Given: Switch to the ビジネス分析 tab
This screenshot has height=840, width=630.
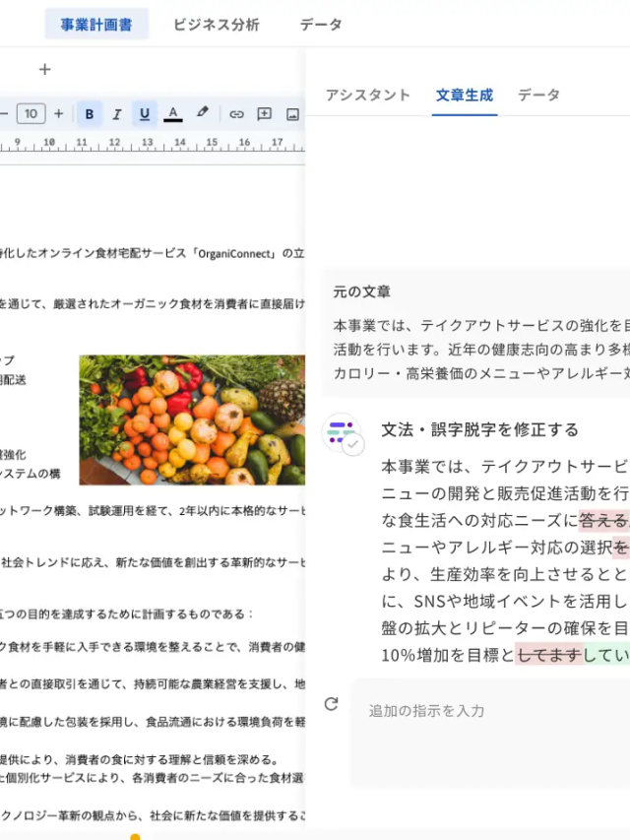Looking at the screenshot, I should point(217,25).
